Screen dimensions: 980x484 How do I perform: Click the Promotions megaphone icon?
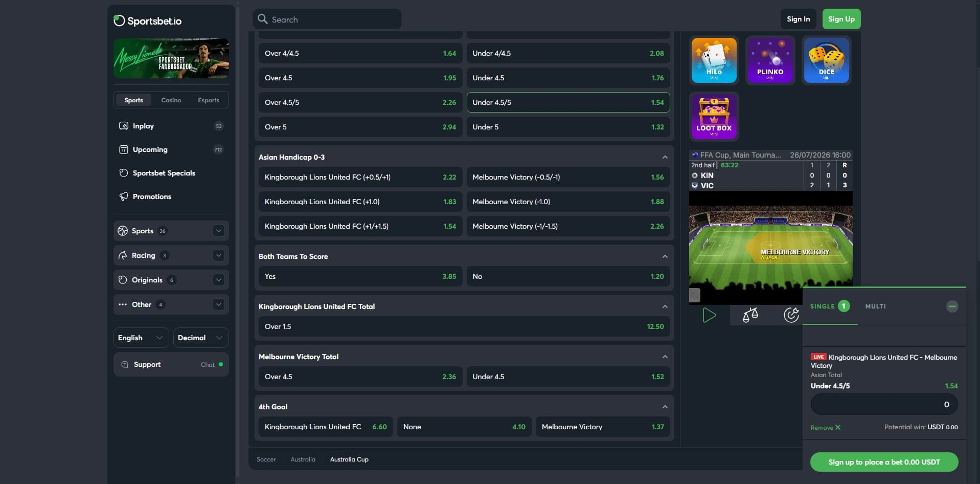(124, 196)
